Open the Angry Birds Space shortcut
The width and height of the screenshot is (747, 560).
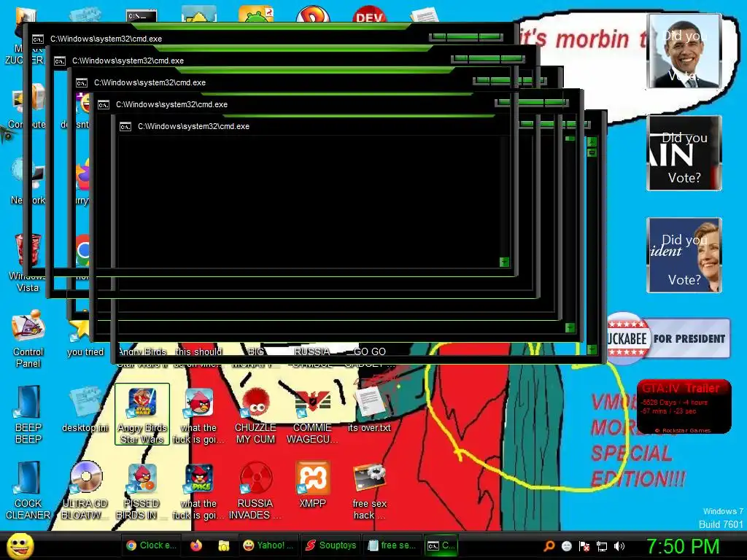(x=198, y=491)
